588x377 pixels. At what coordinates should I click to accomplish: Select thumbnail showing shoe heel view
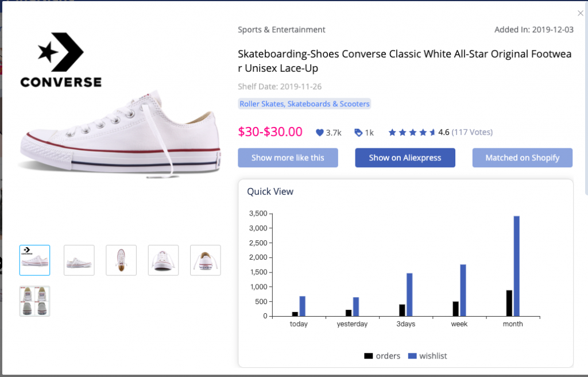click(x=206, y=260)
